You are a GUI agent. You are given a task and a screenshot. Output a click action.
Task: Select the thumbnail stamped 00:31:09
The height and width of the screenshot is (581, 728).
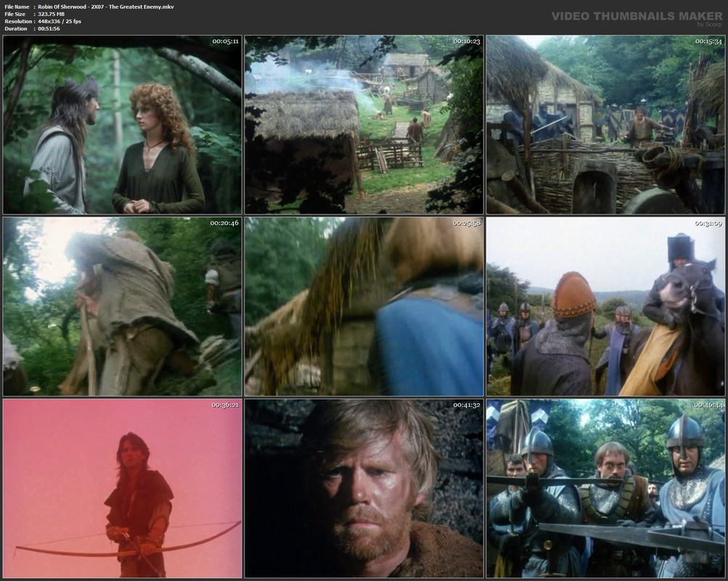606,306
